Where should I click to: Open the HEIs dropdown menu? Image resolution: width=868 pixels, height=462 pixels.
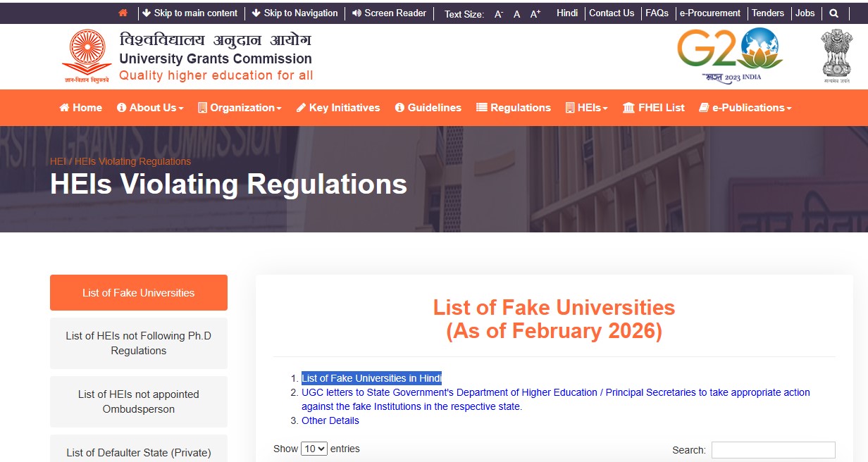tap(585, 108)
